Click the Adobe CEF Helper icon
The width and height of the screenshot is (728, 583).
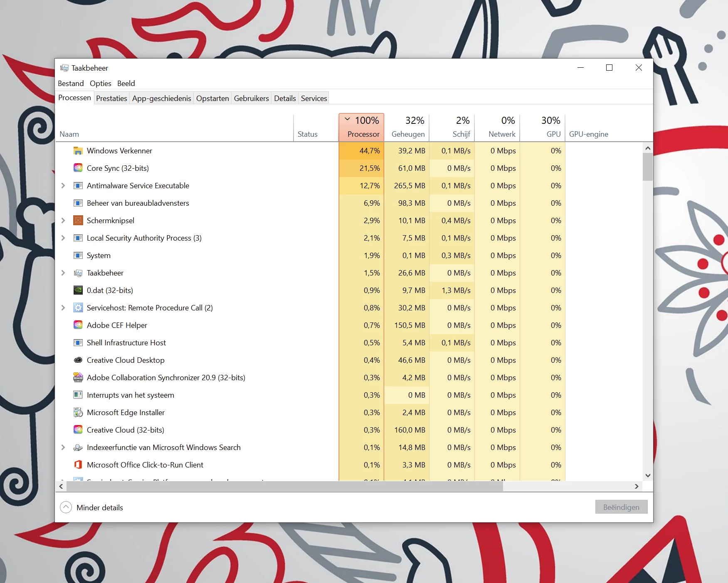[x=78, y=325]
